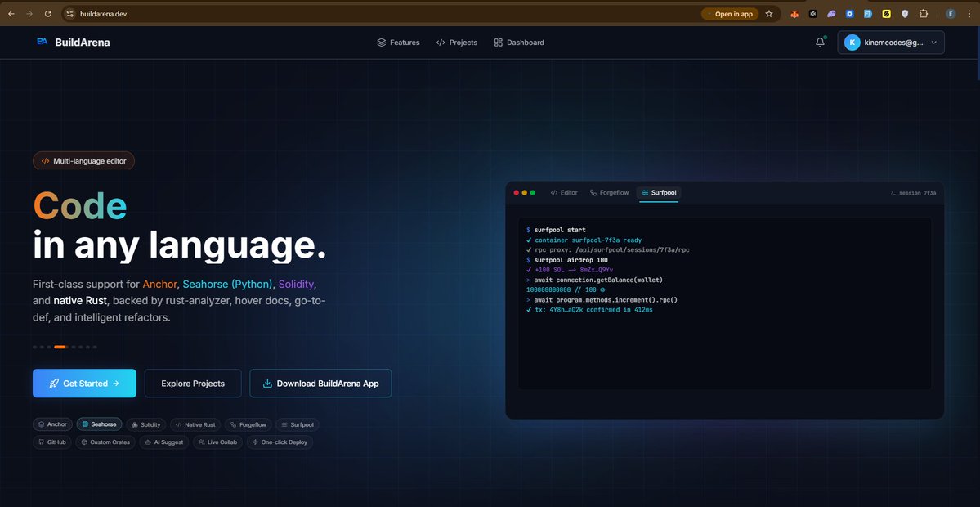Screen dimensions: 980x507
Task: View site information icon in address bar
Action: click(70, 14)
